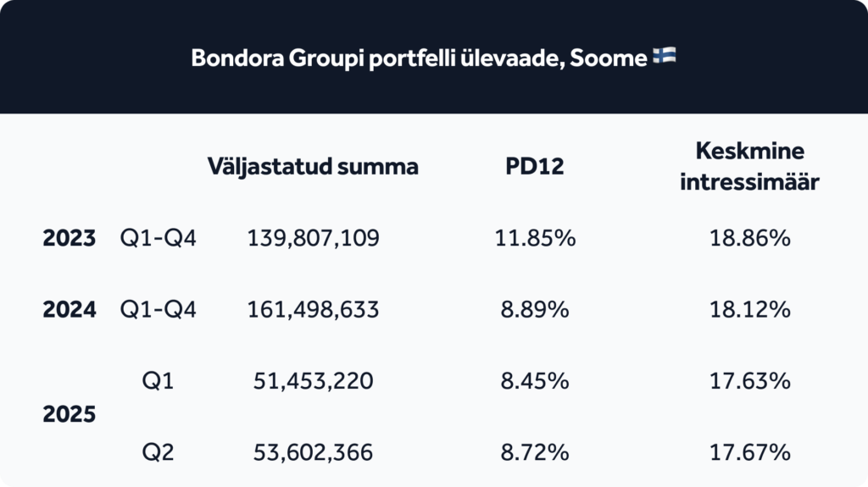Image resolution: width=868 pixels, height=487 pixels.
Task: Select the value 53,602,366
Action: point(313,452)
